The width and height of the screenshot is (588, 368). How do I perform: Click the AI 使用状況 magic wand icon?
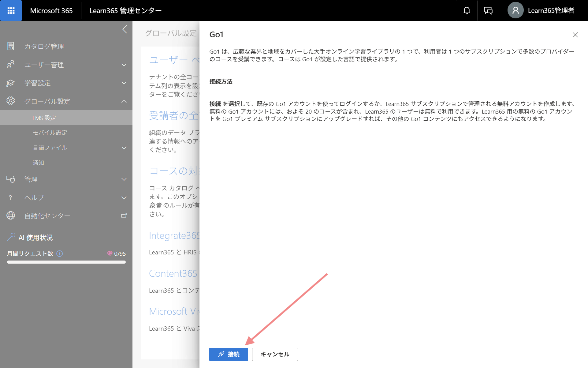click(x=11, y=237)
